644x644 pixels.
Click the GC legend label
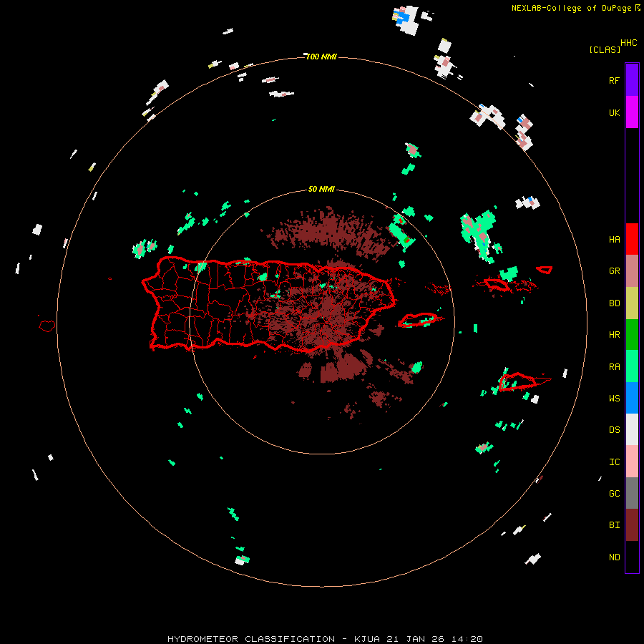point(614,494)
